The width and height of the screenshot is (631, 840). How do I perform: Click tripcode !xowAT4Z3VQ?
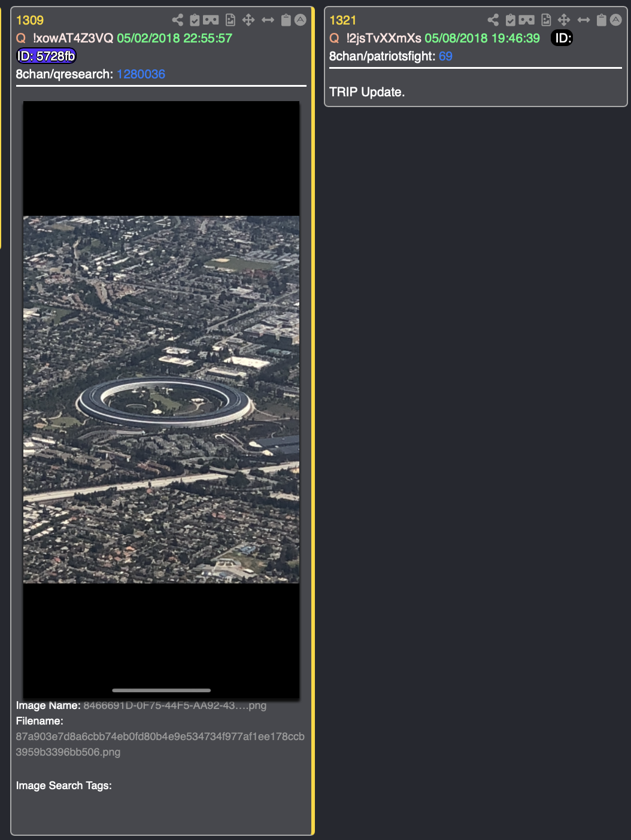pyautogui.click(x=73, y=38)
